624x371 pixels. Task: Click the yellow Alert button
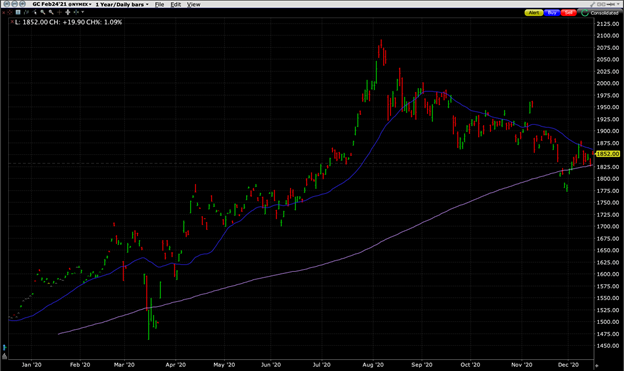click(x=534, y=13)
